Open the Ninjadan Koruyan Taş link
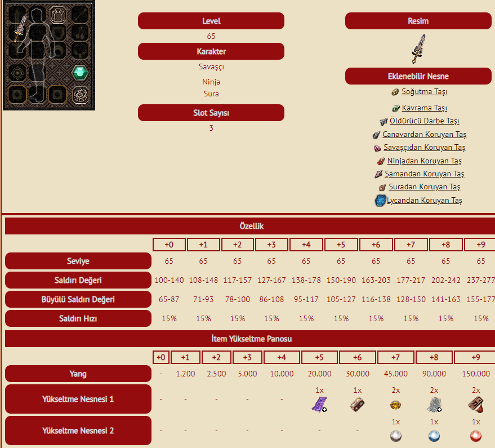This screenshot has width=495, height=448. (x=424, y=161)
